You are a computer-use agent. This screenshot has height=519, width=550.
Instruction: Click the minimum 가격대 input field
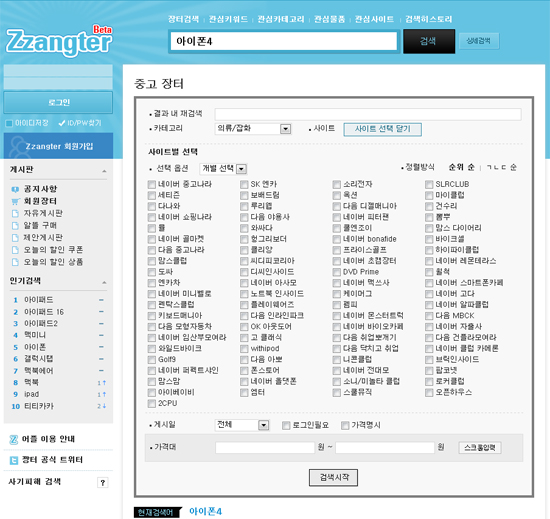[265, 447]
